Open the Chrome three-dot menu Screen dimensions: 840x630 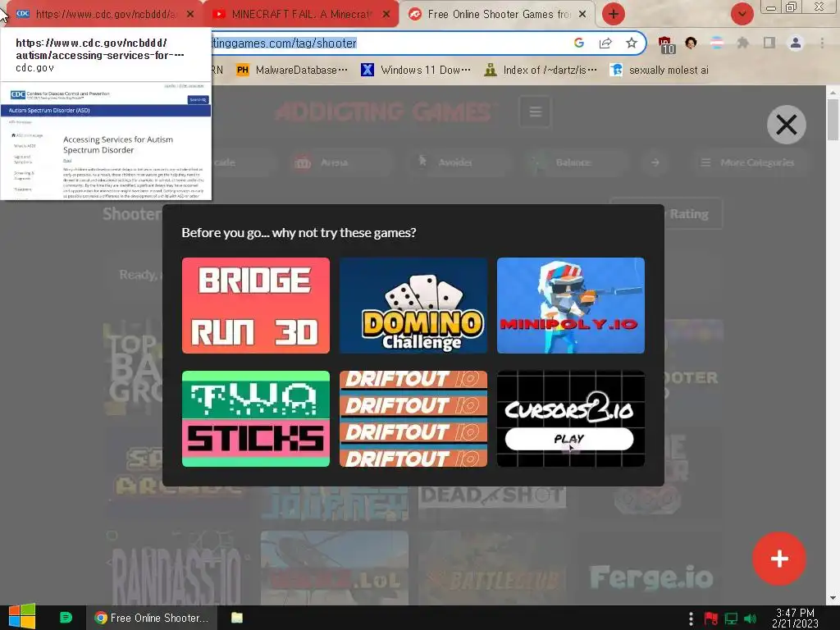(x=822, y=43)
